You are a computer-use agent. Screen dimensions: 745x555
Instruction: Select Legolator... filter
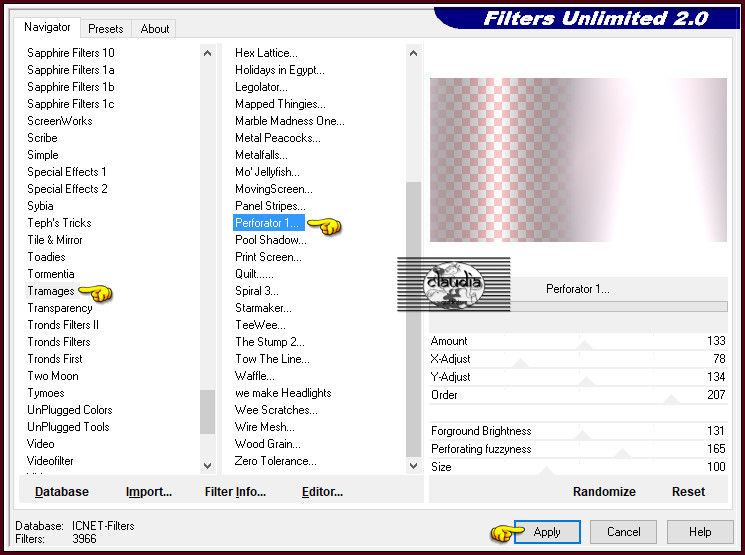coord(261,87)
